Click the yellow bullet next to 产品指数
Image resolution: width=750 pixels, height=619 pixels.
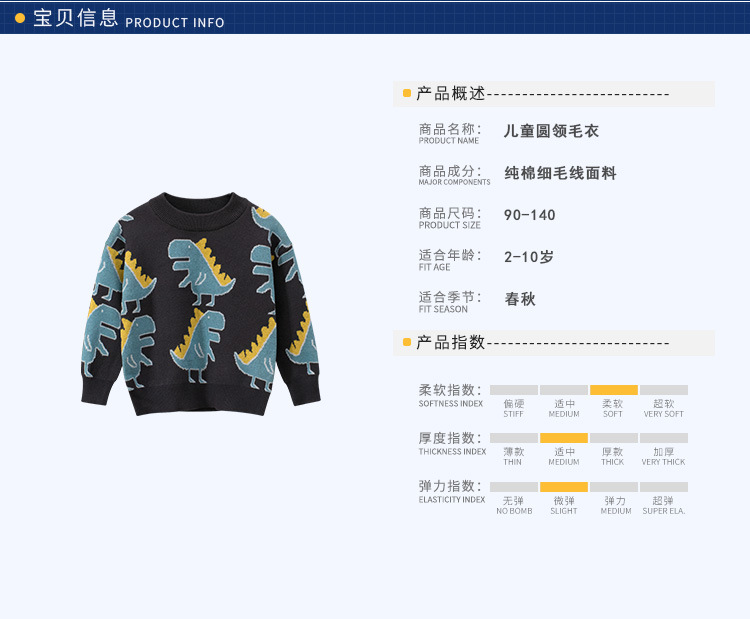tap(407, 342)
